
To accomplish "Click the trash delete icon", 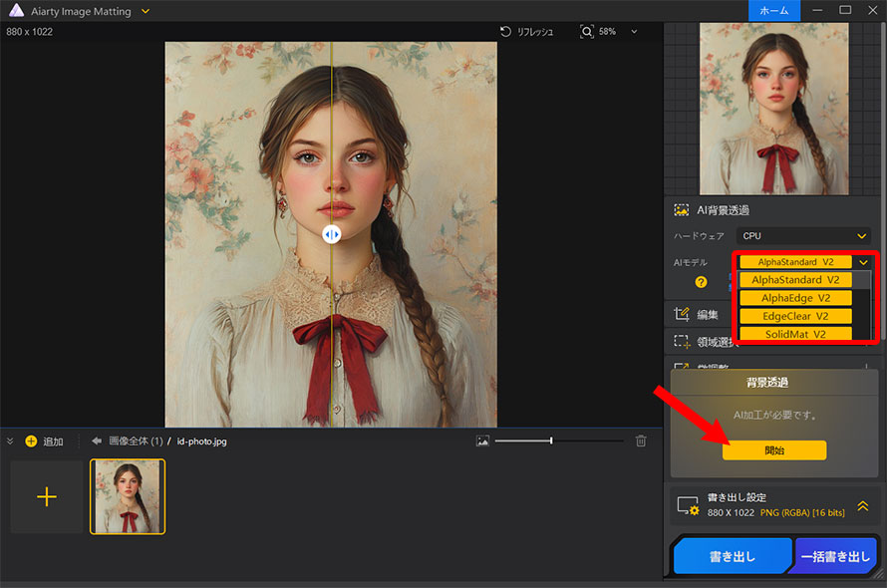I will [641, 441].
